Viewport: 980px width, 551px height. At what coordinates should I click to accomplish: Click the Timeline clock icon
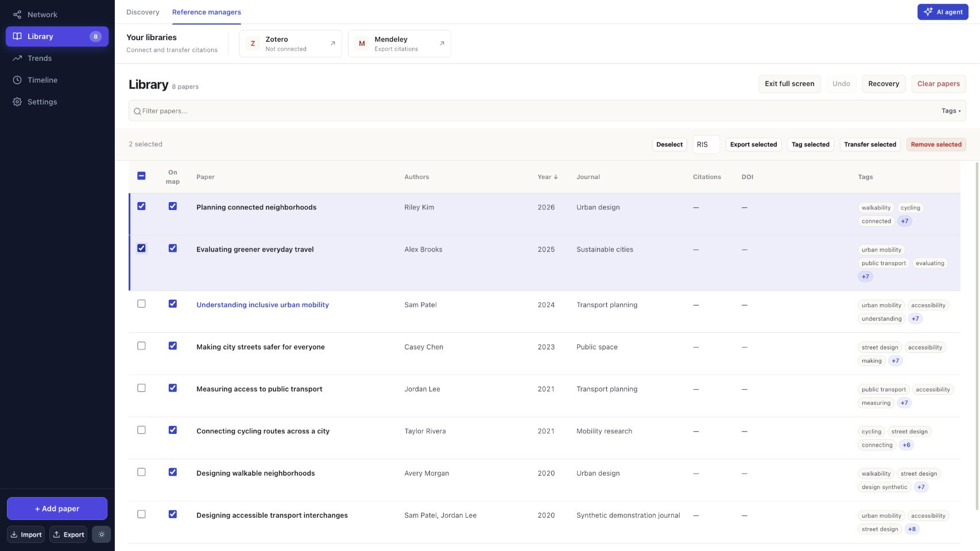click(17, 80)
